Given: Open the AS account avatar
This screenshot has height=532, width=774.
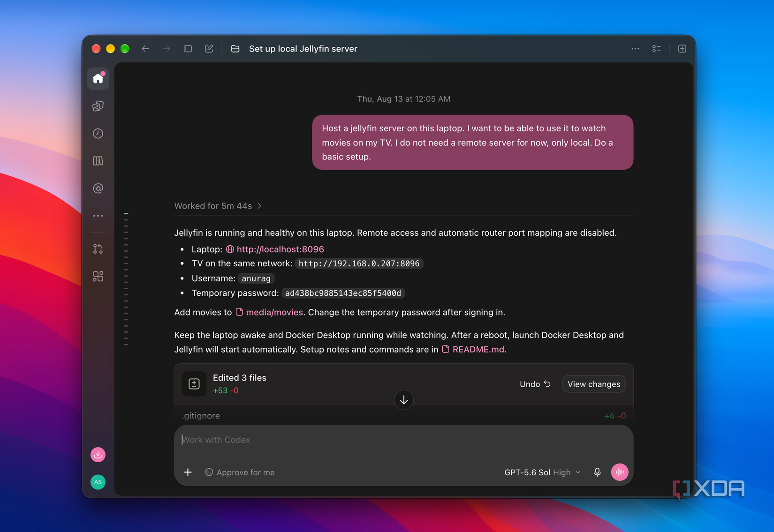Looking at the screenshot, I should tap(98, 482).
